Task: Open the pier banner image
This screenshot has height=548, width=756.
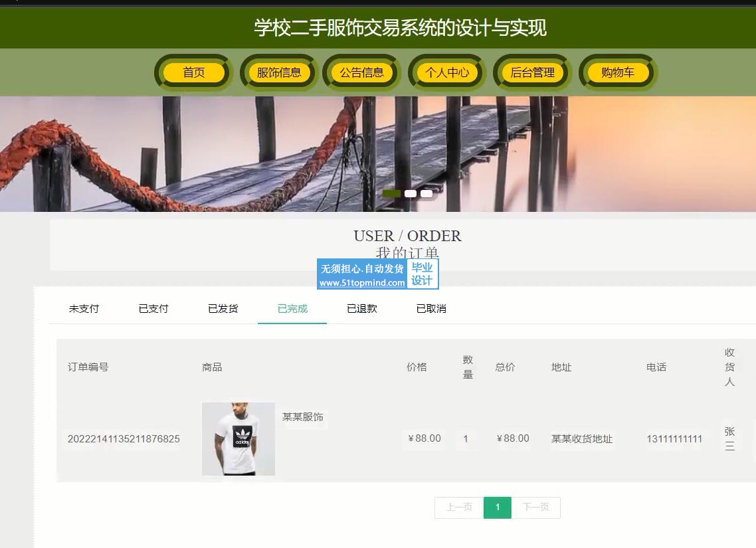Action: pos(378,153)
